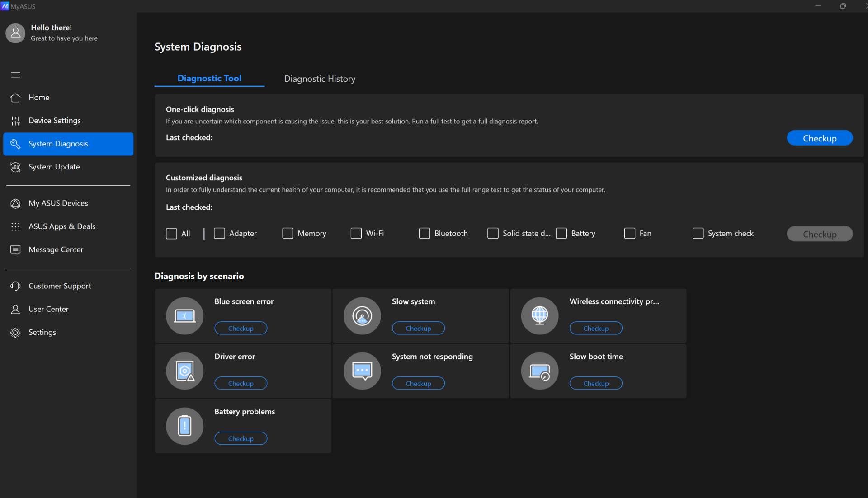
Task: Open Customer Support from sidebar
Action: point(59,286)
